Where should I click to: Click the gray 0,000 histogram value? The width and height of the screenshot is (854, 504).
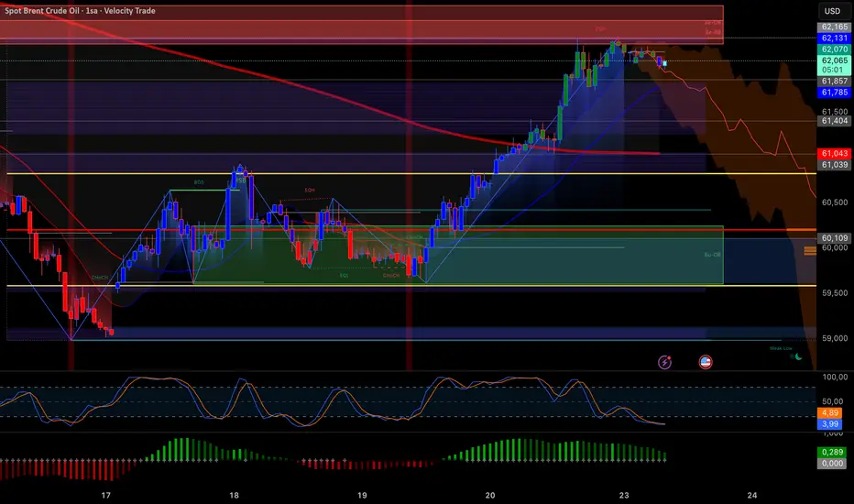point(832,463)
